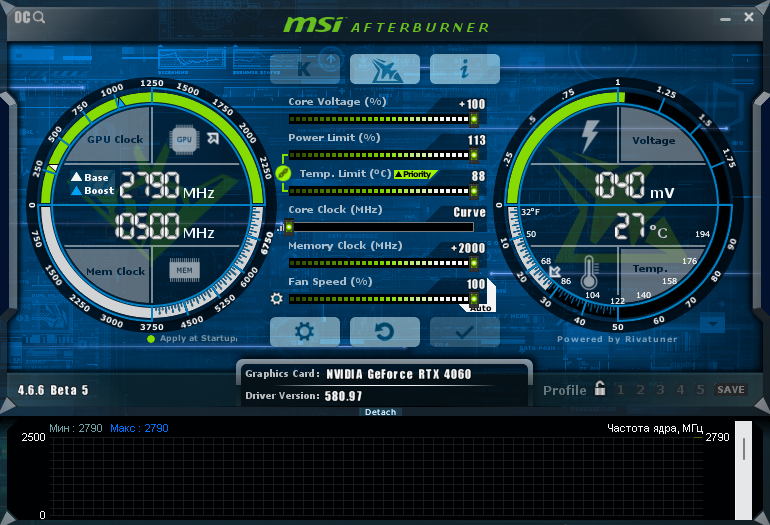Viewport: 770px width, 525px height.
Task: Select profile slot 4
Action: coord(680,390)
